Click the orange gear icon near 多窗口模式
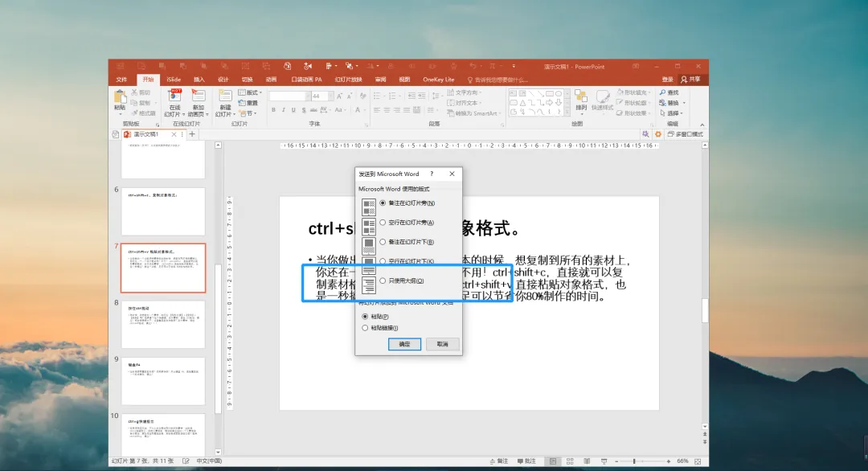The width and height of the screenshot is (868, 471). click(658, 134)
